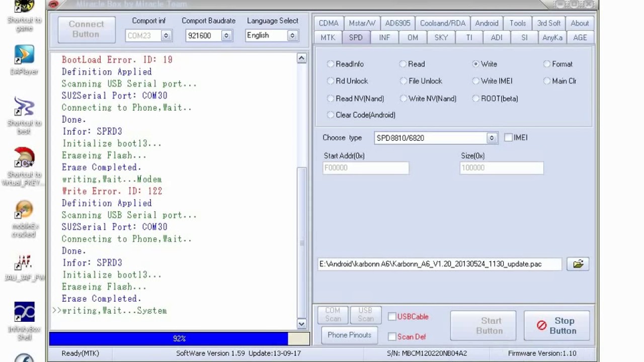The height and width of the screenshot is (362, 644).
Task: Select the Main Clr radio option
Action: click(560, 81)
